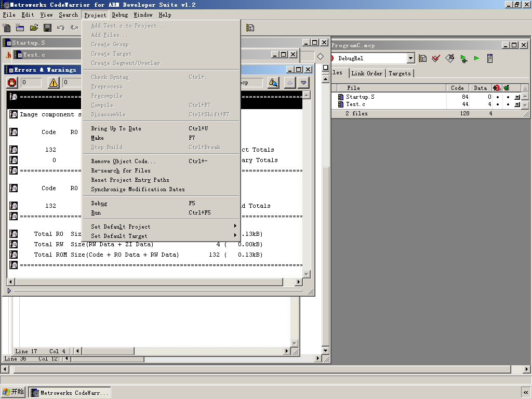
Task: Toggle the debug dot for Startup.S
Action: tap(508, 97)
